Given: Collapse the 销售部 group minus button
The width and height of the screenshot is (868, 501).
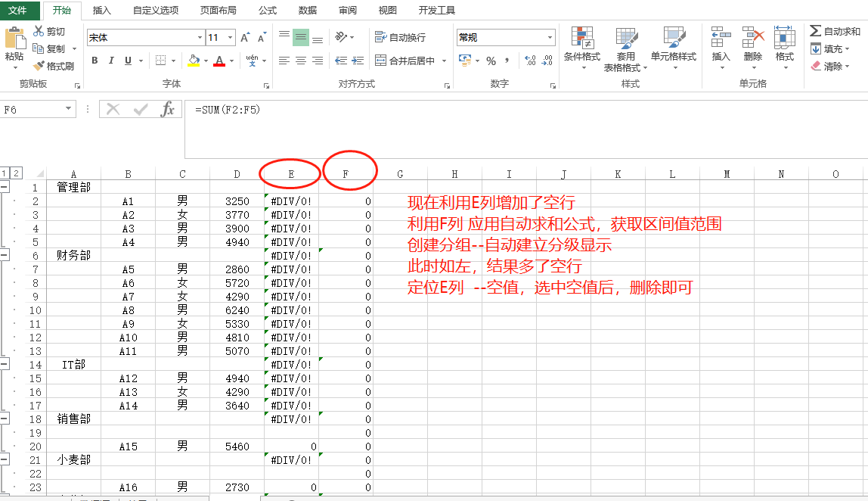Looking at the screenshot, I should (x=5, y=419).
